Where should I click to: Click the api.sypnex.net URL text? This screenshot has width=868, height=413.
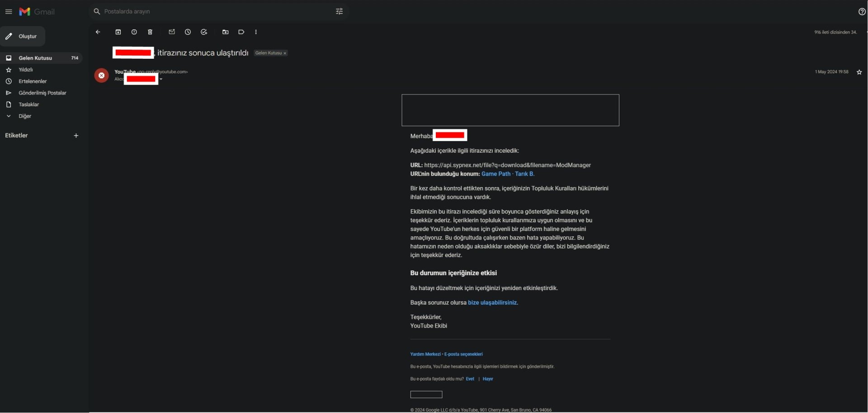tap(508, 165)
